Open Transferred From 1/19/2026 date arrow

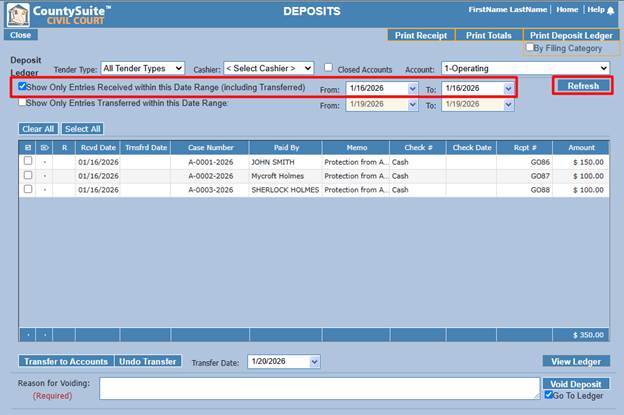pyautogui.click(x=413, y=105)
